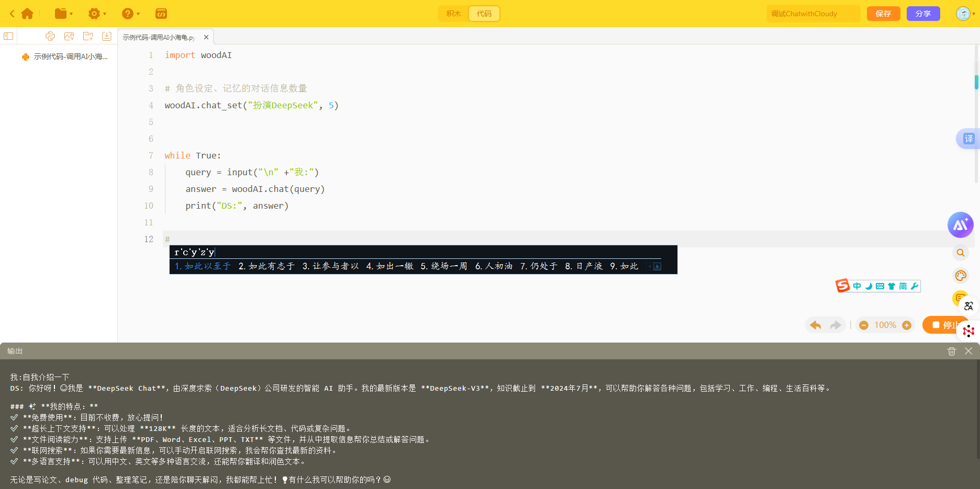Viewport: 980px width, 489px height.
Task: Click the 100% zoom level value
Action: (885, 325)
